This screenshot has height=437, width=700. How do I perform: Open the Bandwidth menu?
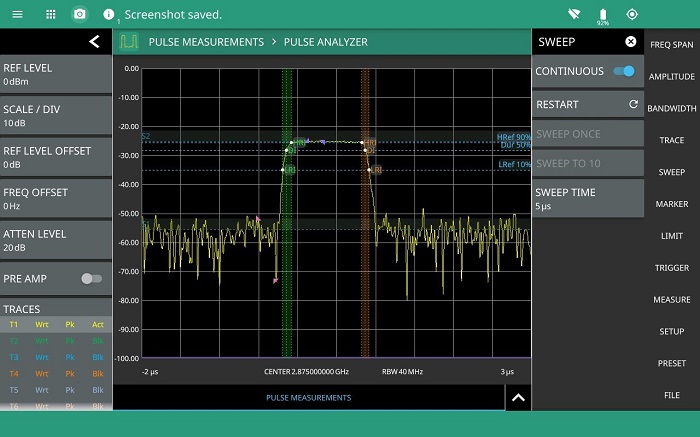point(671,108)
